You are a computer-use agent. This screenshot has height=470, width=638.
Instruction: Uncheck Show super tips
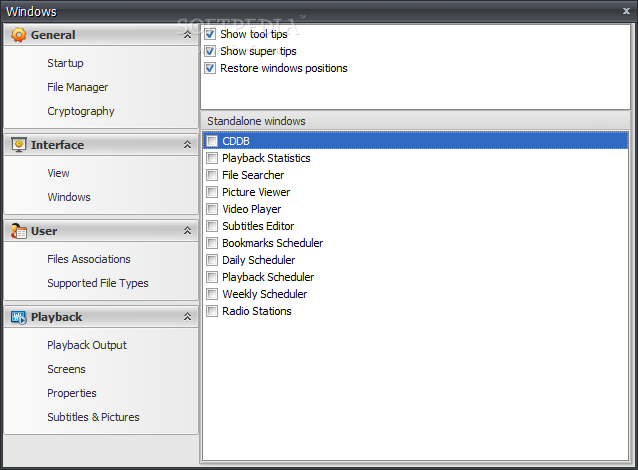pyautogui.click(x=210, y=51)
